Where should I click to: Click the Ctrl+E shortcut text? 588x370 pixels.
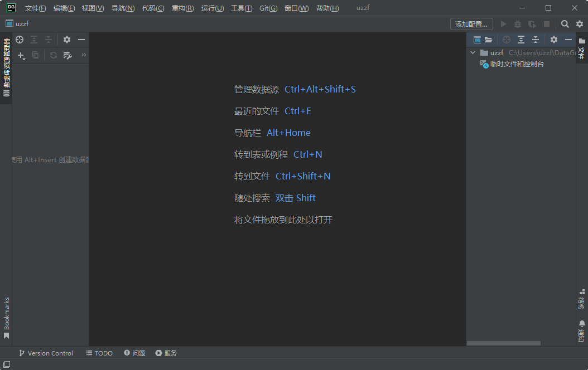pos(298,111)
